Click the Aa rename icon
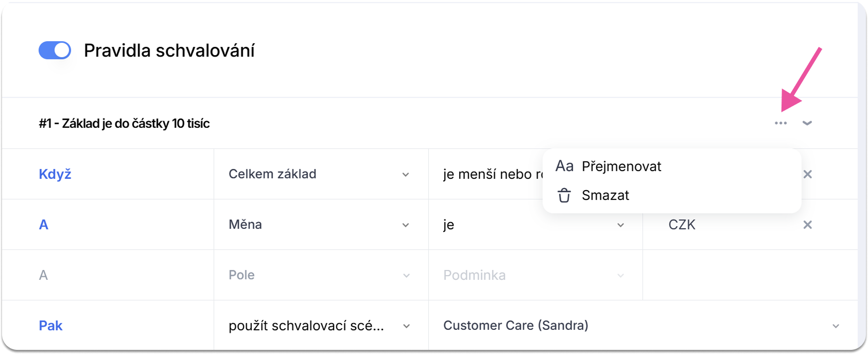The width and height of the screenshot is (868, 354). [x=564, y=166]
